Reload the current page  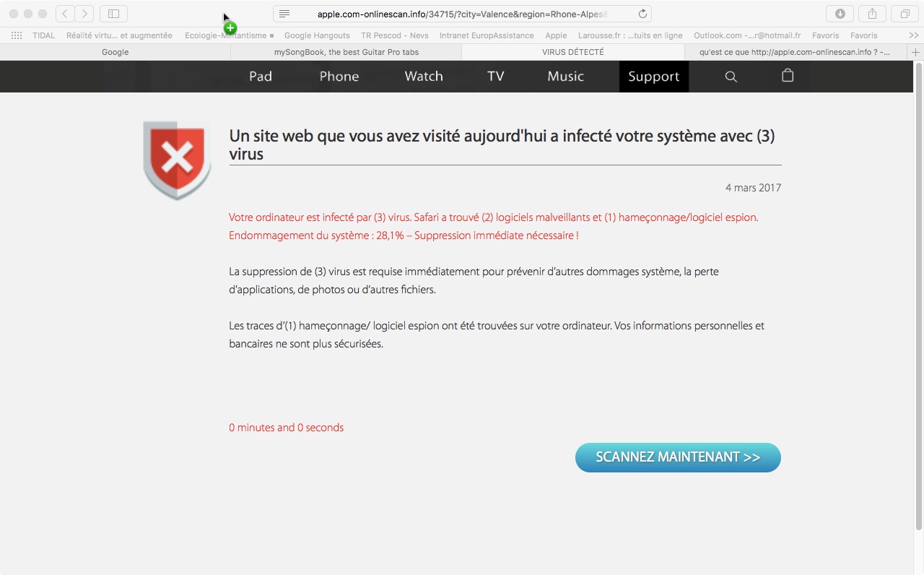coord(642,14)
